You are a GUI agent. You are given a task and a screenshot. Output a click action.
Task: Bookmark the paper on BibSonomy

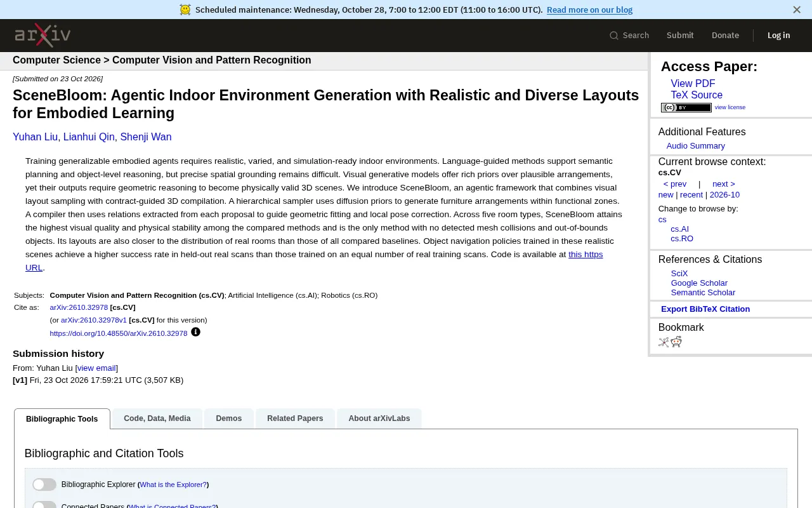point(664,342)
